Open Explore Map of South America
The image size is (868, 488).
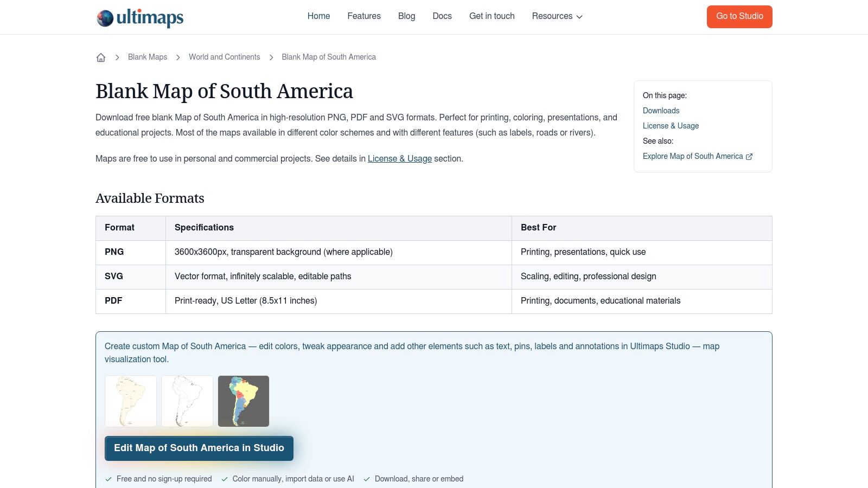click(693, 156)
